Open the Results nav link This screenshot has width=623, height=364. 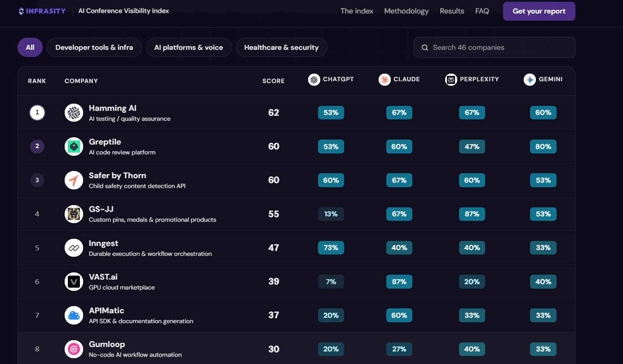(452, 11)
